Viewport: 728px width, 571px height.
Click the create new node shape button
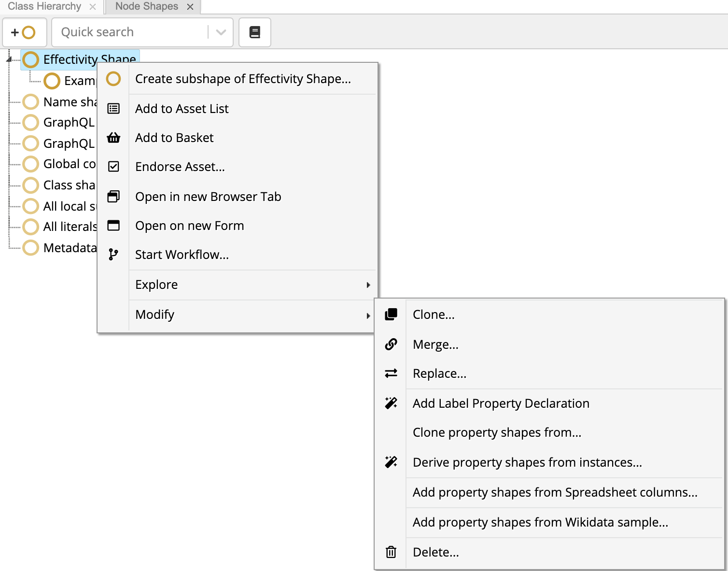tap(24, 32)
